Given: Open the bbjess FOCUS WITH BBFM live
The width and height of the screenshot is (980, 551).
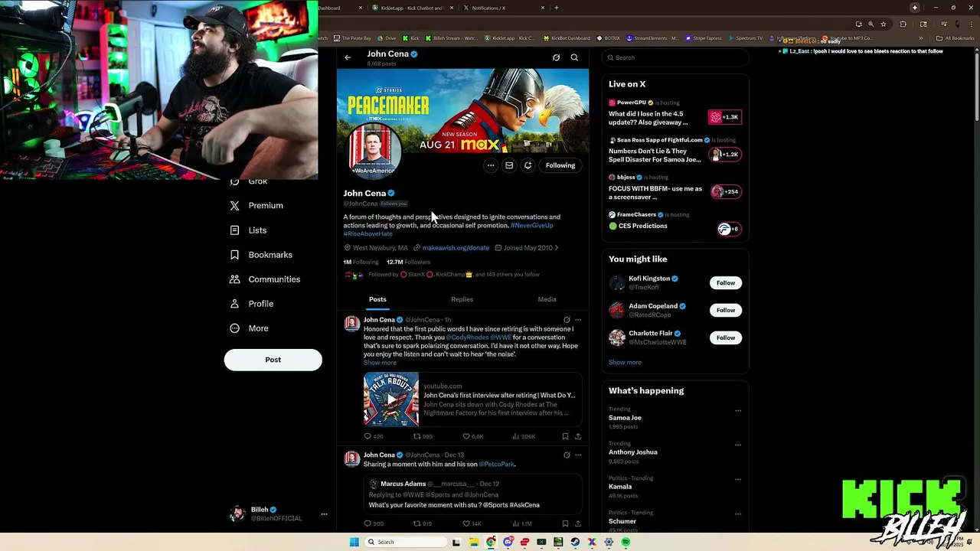Looking at the screenshot, I should click(x=675, y=187).
